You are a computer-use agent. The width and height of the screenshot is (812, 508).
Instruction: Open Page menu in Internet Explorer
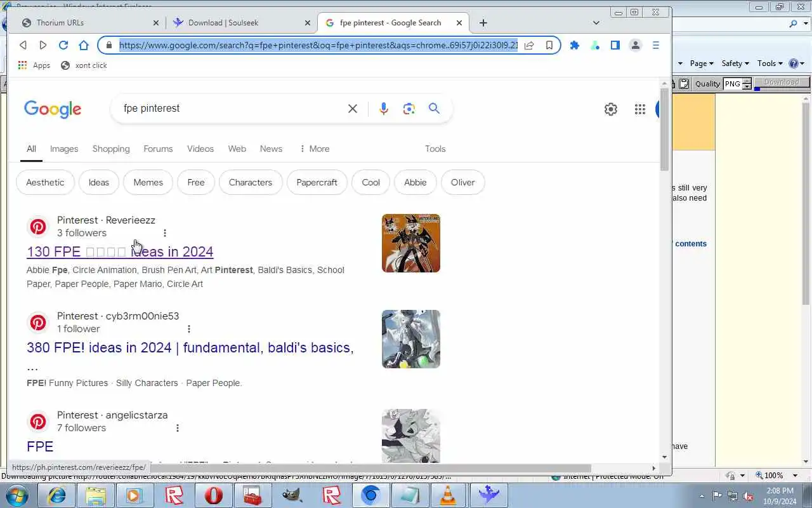click(702, 63)
